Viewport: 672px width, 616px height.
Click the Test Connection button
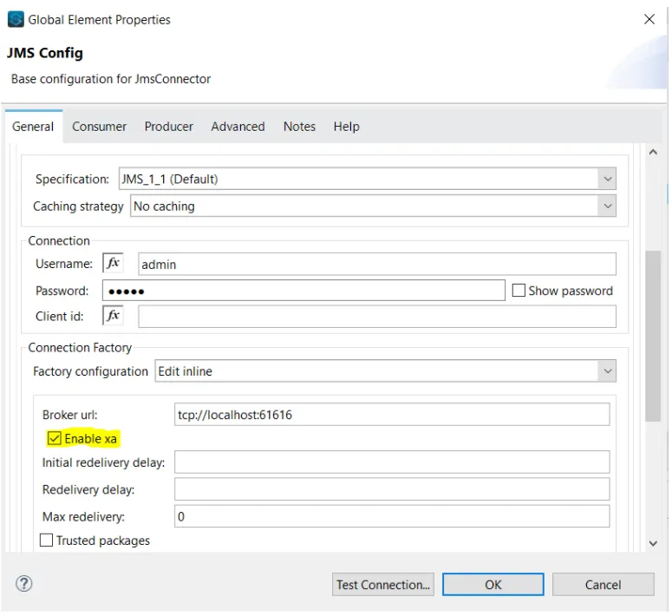coord(383,585)
